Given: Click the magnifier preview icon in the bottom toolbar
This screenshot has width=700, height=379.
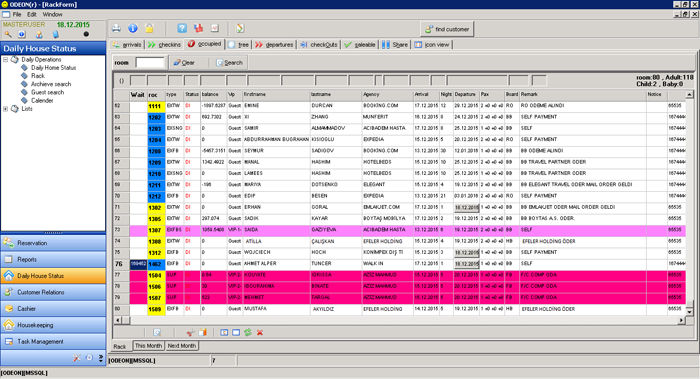Looking at the screenshot, I should click(157, 332).
